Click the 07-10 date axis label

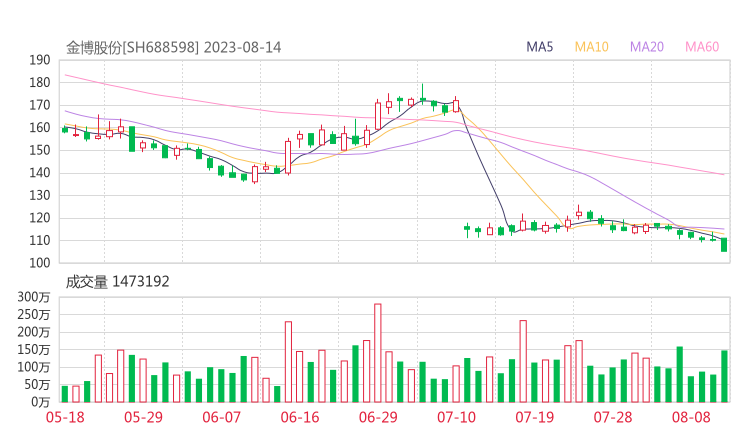click(456, 417)
